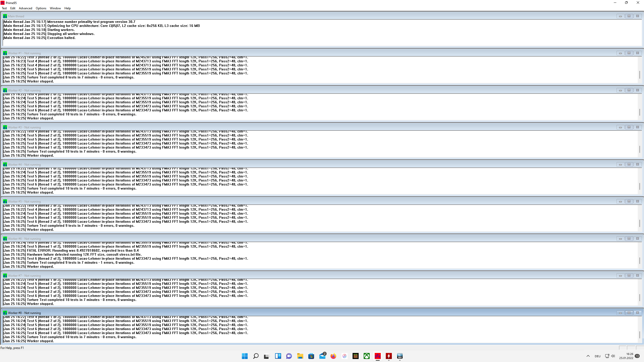Click the Main thread window icon
This screenshot has width=644, height=362.
point(5,16)
